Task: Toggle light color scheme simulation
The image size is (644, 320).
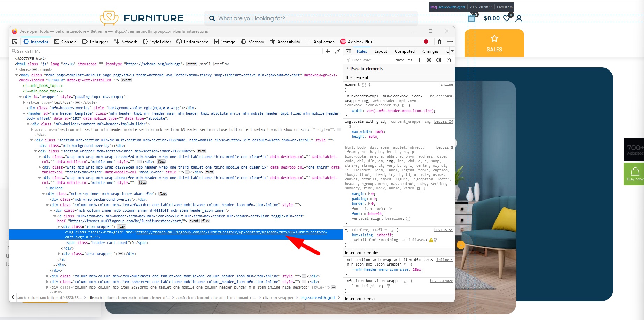Action: [429, 60]
